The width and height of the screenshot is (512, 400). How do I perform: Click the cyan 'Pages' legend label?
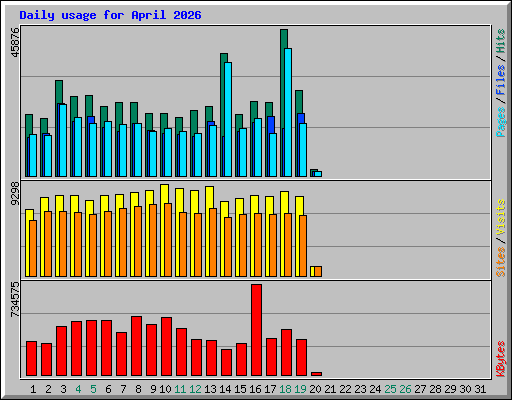(500, 122)
